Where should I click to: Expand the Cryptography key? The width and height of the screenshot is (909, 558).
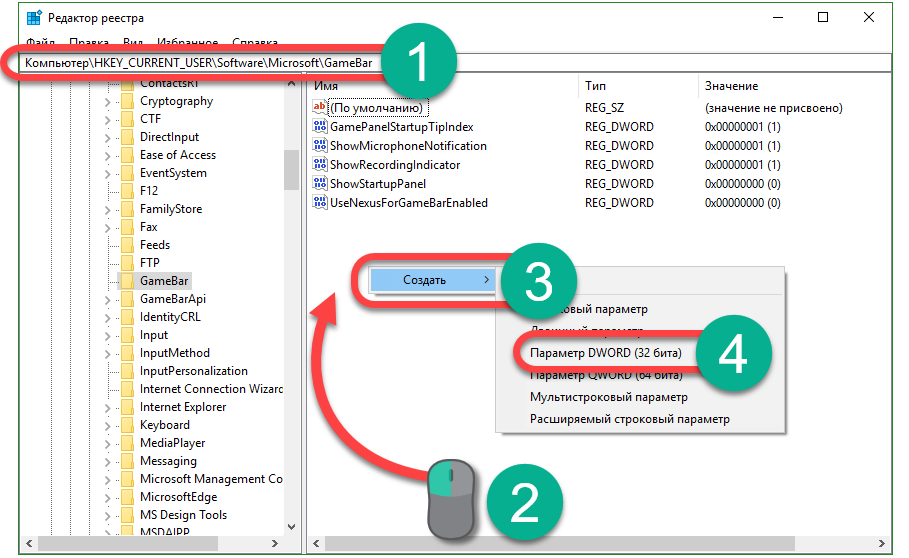coord(108,101)
